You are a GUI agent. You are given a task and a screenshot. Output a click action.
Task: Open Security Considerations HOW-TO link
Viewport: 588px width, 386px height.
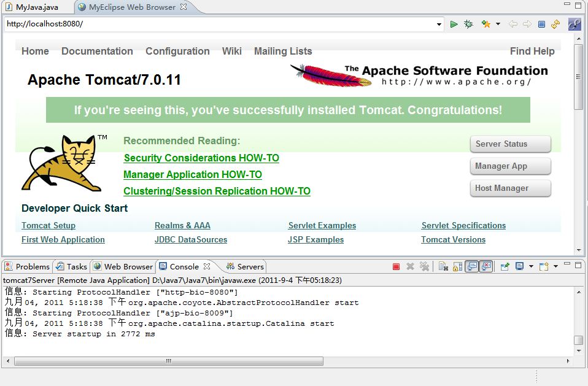(x=201, y=158)
